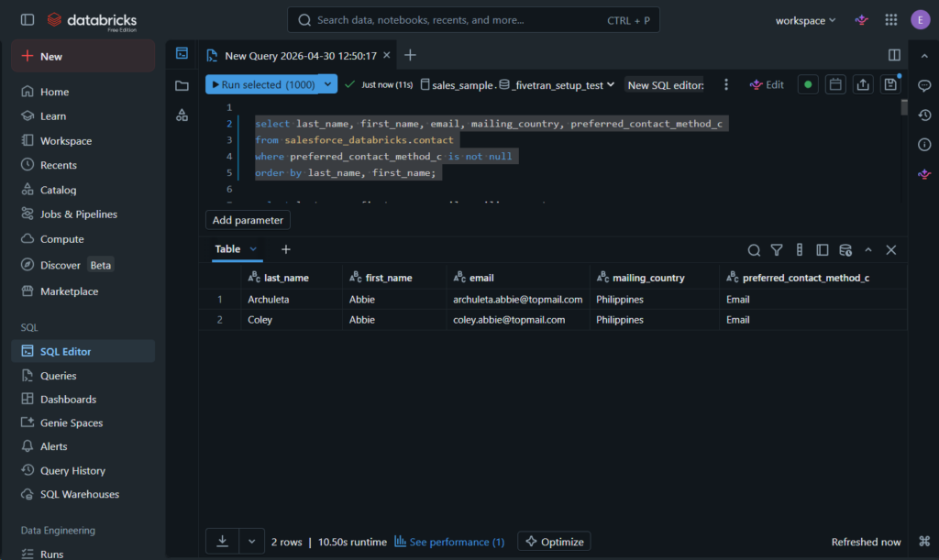This screenshot has width=939, height=560.
Task: Select the Table results tab
Action: [227, 249]
